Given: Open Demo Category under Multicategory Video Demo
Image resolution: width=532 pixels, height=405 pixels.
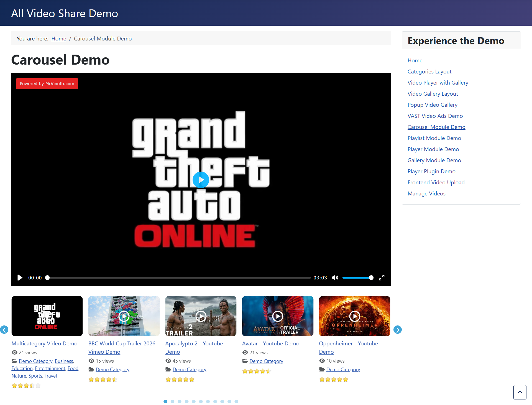Looking at the screenshot, I should pos(36,361).
